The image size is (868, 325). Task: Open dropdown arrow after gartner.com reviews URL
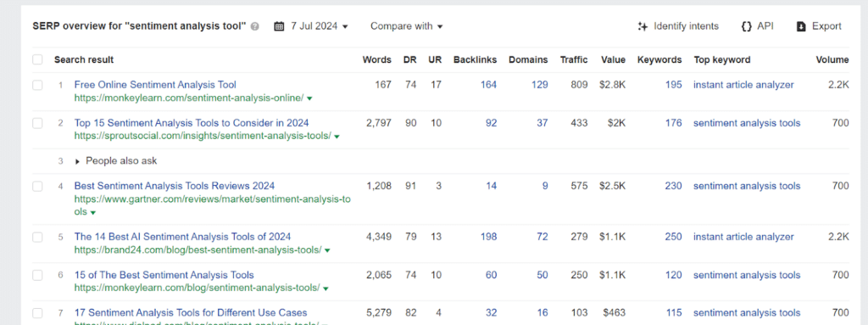pyautogui.click(x=93, y=213)
